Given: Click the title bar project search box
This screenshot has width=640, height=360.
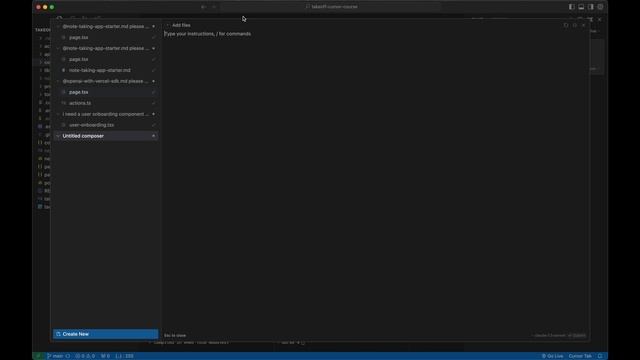Looking at the screenshot, I should pyautogui.click(x=331, y=7).
